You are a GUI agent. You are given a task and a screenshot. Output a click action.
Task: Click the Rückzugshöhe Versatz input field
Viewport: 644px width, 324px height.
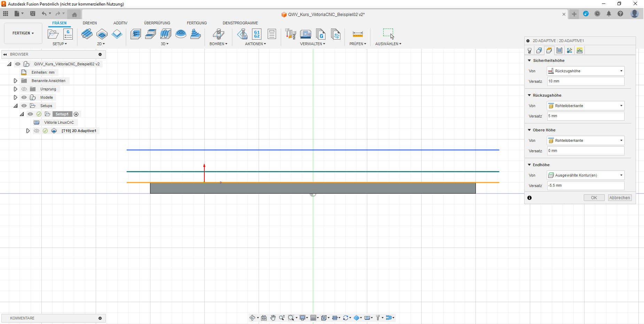[586, 116]
